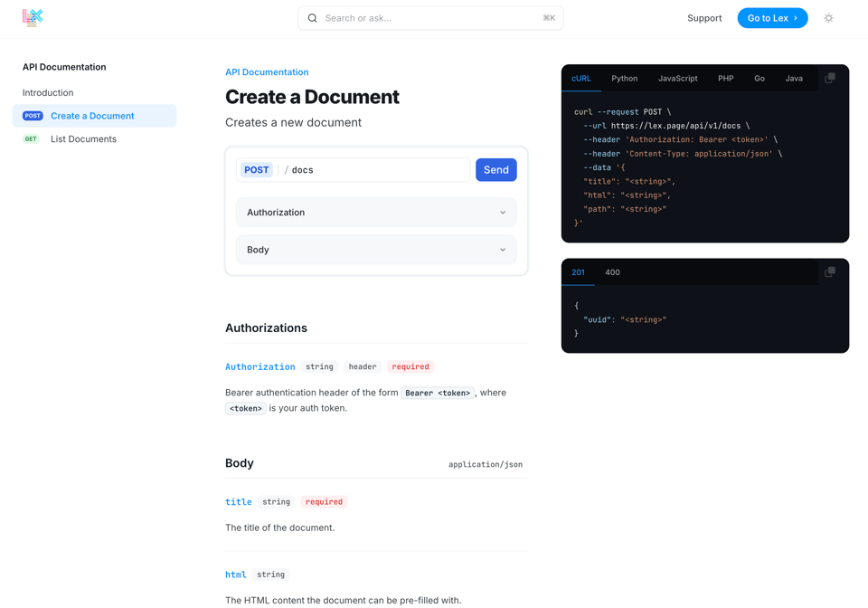Select the Go code tab

coord(759,79)
